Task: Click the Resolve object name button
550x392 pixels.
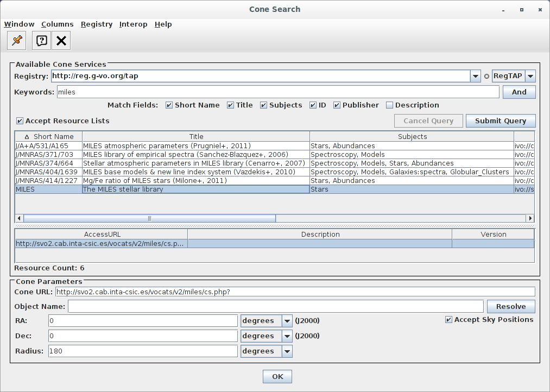Action: pos(511,306)
